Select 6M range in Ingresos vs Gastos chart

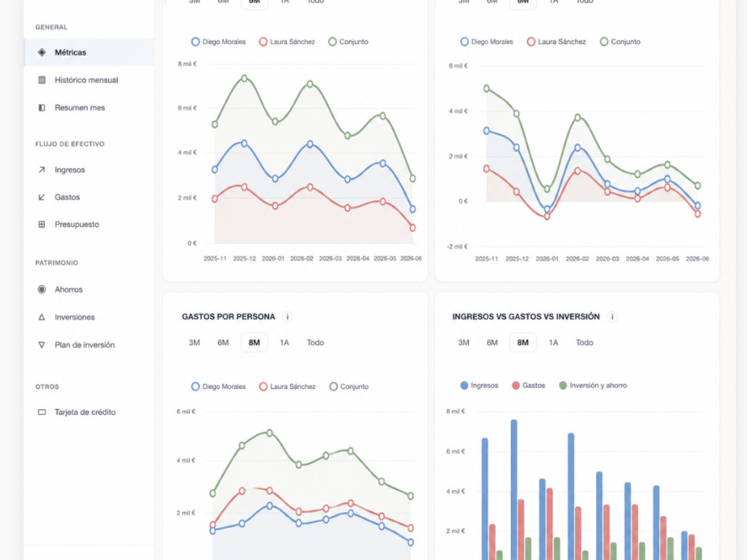coord(492,343)
